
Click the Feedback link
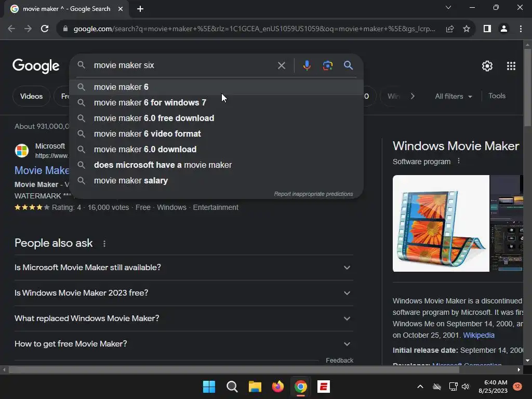click(x=339, y=361)
